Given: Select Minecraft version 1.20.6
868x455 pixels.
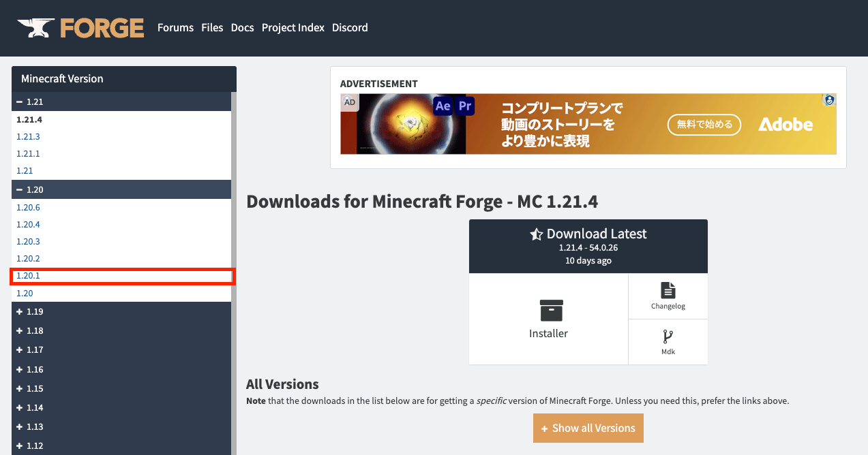Looking at the screenshot, I should [x=28, y=207].
